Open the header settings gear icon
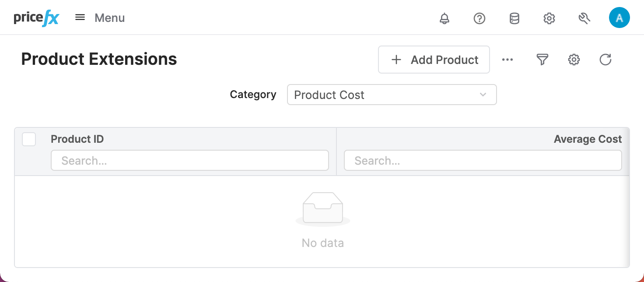Image resolution: width=644 pixels, height=282 pixels. click(549, 18)
